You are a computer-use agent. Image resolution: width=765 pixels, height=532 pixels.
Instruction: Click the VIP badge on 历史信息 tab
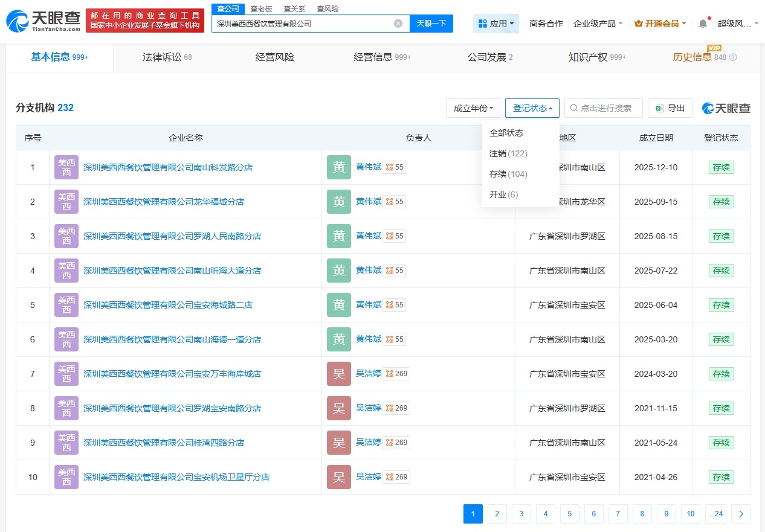pos(715,48)
